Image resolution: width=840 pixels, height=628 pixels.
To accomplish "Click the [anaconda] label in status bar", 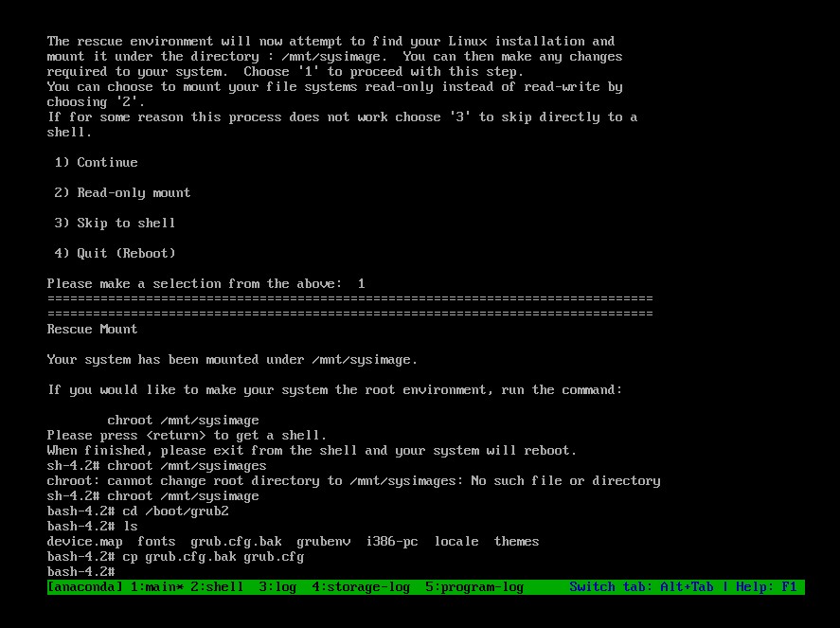I will coord(84,586).
